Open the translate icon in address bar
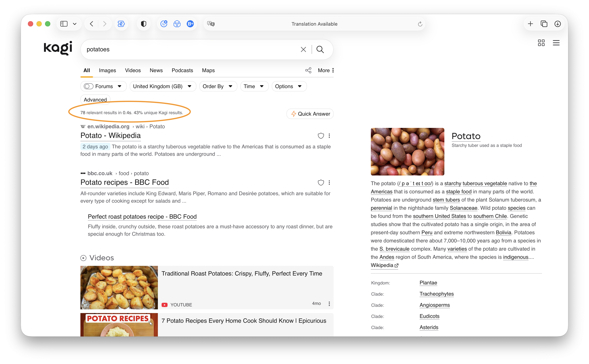This screenshot has height=364, width=589. coord(211,24)
